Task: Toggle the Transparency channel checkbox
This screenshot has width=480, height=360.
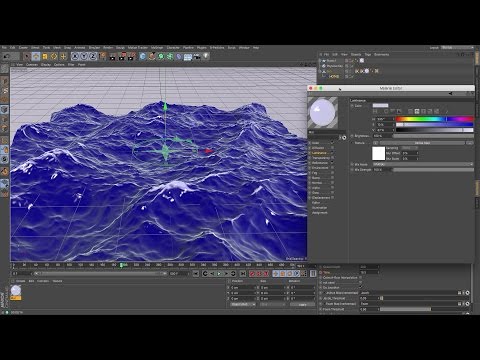Action: click(332, 158)
